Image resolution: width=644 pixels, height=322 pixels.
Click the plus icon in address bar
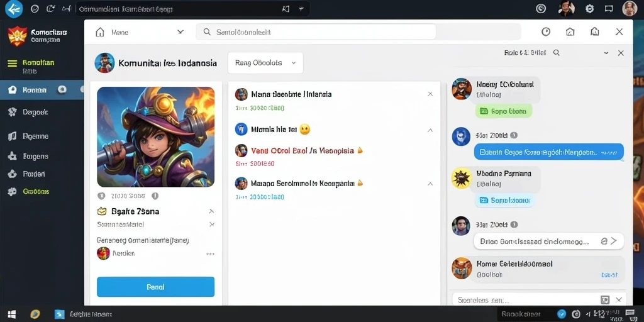301,8
